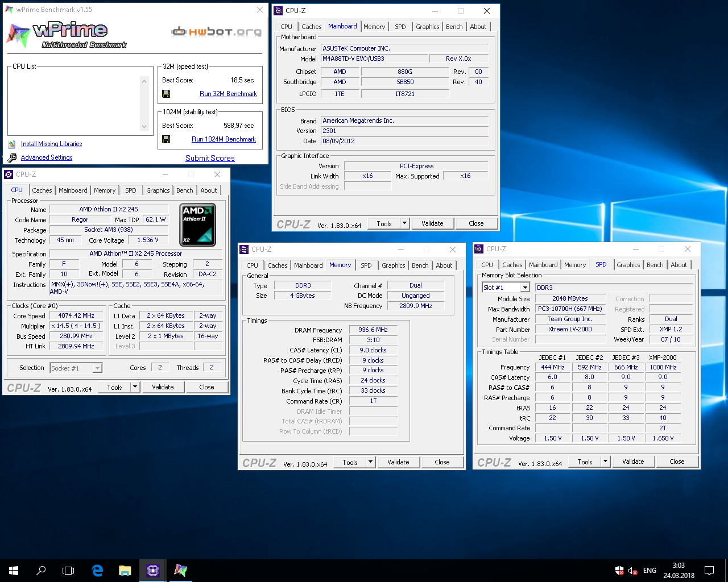
Task: Click the ENG language indicator in the tray
Action: point(650,570)
